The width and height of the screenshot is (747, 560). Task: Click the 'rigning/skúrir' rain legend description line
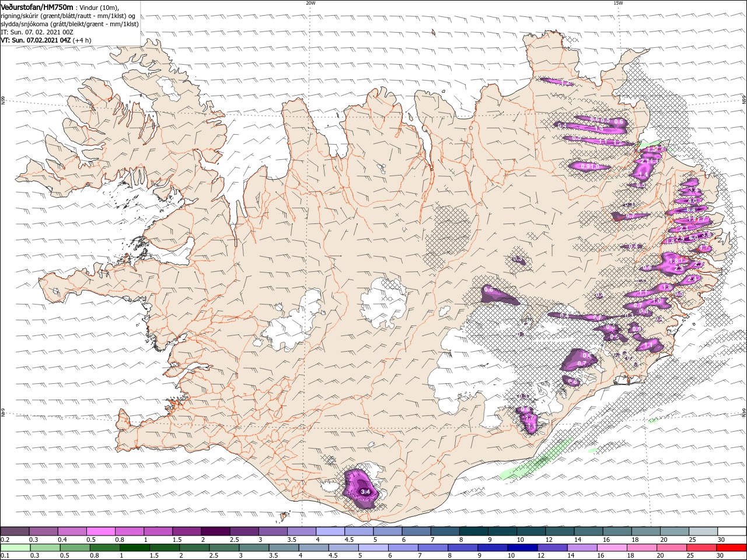[x=68, y=16]
